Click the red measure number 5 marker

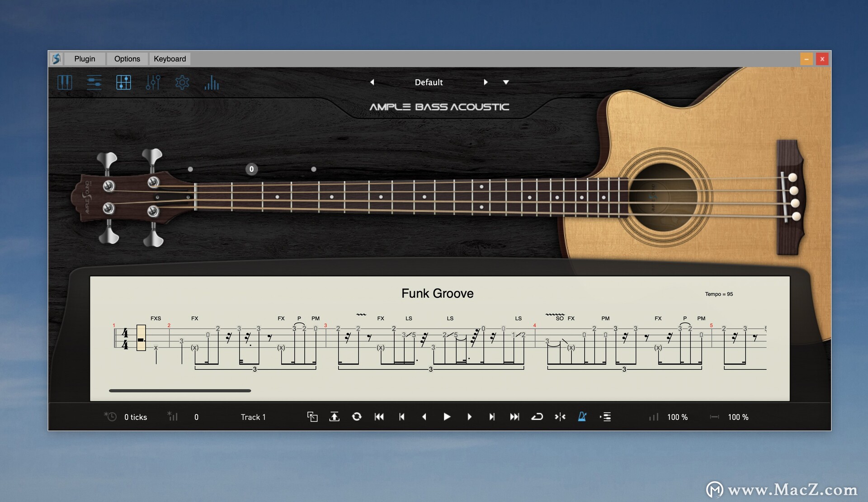coord(711,325)
